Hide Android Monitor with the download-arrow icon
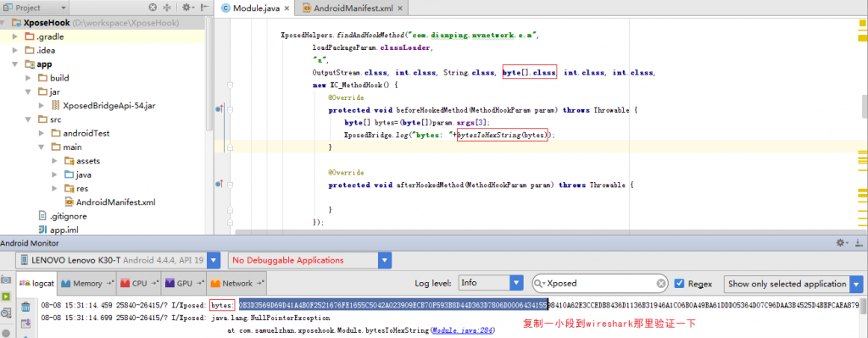This screenshot has width=868, height=338. (x=860, y=243)
